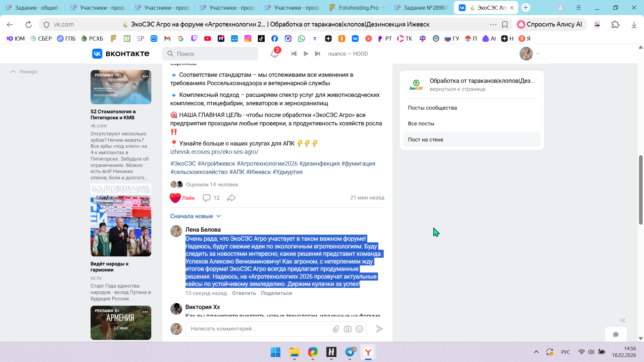
Task: Open the messenger chat bubble widget
Action: point(615,335)
